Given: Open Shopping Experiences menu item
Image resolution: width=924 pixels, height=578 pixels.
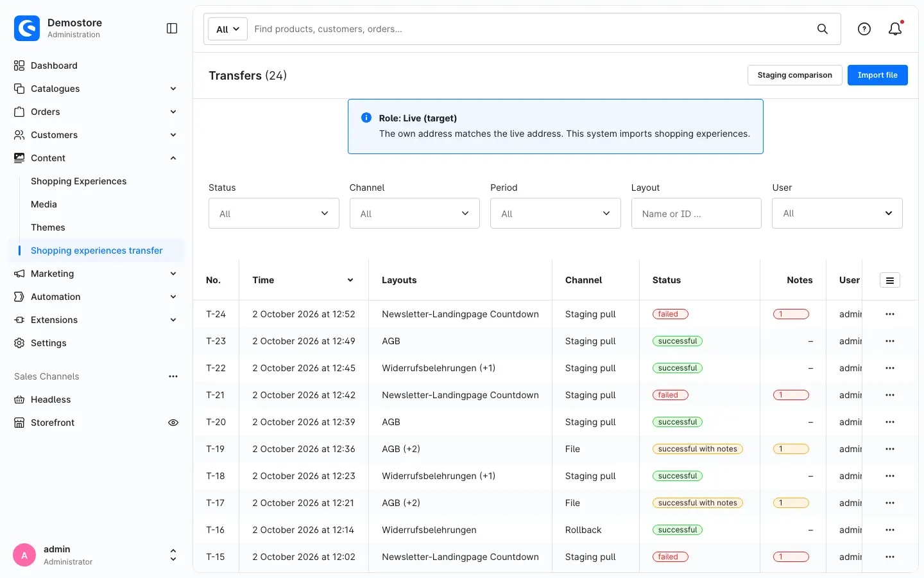Looking at the screenshot, I should click(x=78, y=181).
